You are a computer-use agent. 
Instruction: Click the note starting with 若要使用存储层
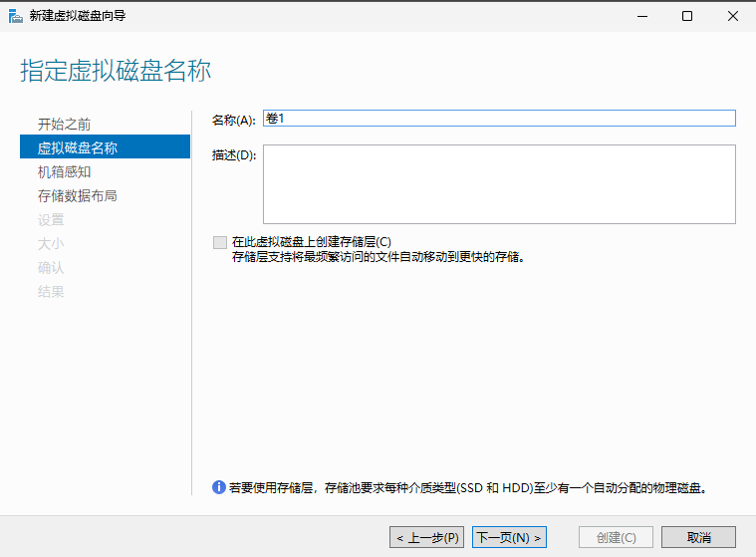pyautogui.click(x=468, y=488)
